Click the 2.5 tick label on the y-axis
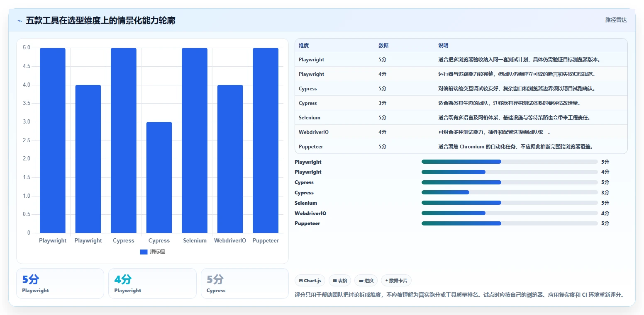The height and width of the screenshot is (315, 644). (x=27, y=141)
